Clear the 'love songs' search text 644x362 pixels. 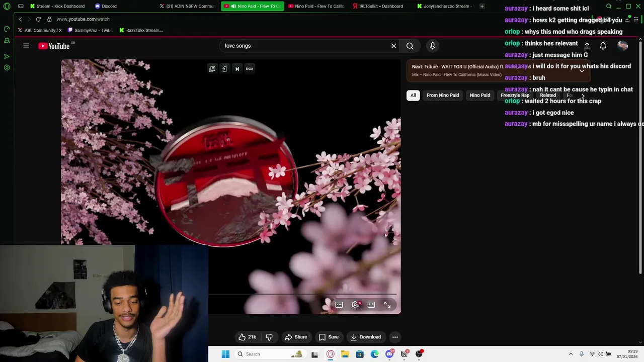click(x=393, y=46)
